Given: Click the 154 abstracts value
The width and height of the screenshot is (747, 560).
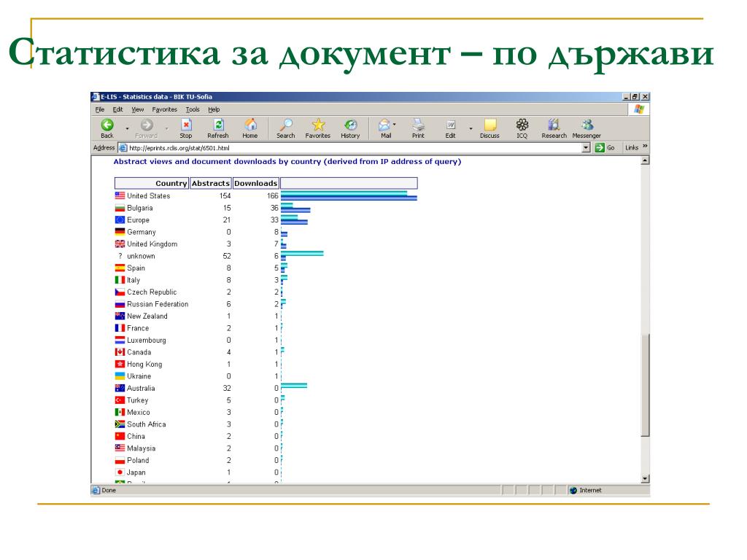Looking at the screenshot, I should (225, 195).
